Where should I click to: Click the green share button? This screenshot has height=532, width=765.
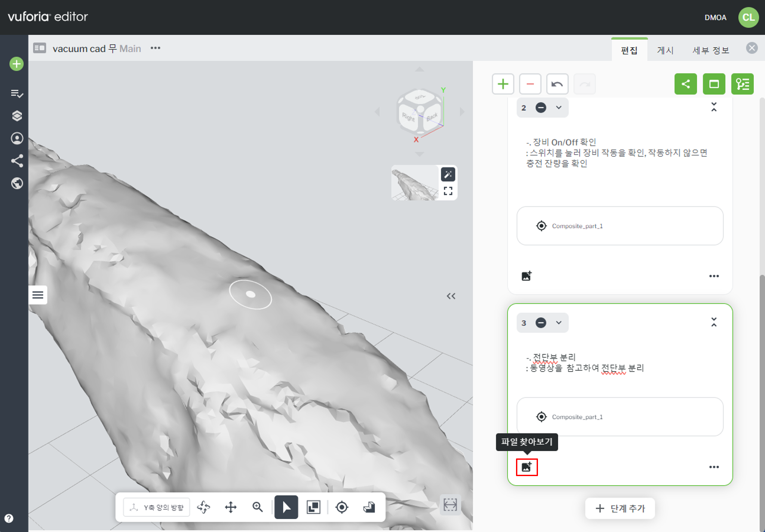685,84
